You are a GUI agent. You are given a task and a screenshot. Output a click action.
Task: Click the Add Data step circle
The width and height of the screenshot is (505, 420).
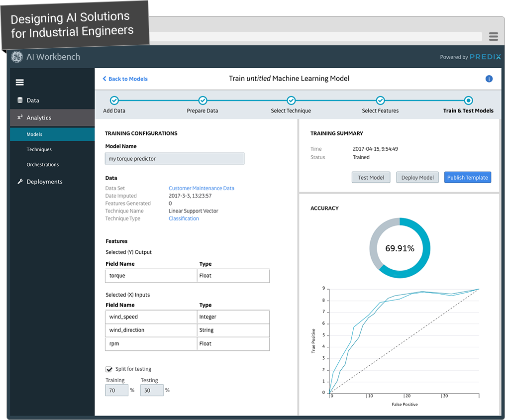[x=114, y=101]
